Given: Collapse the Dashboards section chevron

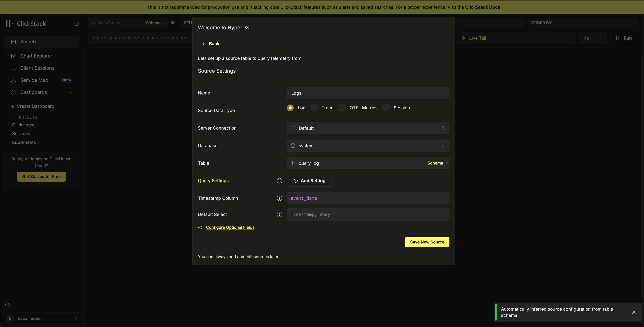Looking at the screenshot, I should [x=71, y=93].
